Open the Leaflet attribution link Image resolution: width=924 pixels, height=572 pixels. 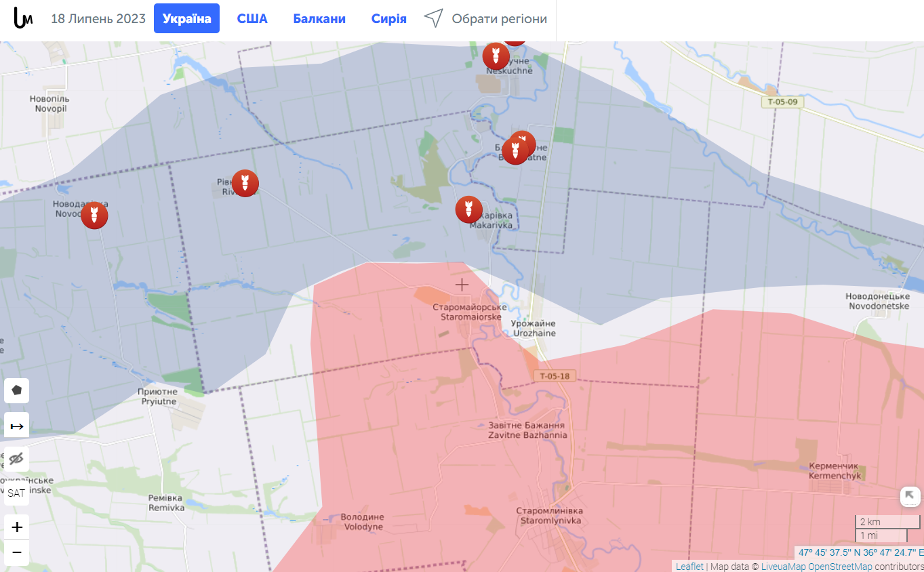click(x=689, y=567)
